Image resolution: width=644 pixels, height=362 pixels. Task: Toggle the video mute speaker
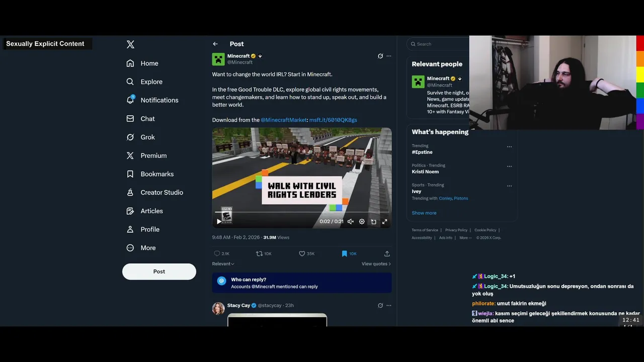351,221
